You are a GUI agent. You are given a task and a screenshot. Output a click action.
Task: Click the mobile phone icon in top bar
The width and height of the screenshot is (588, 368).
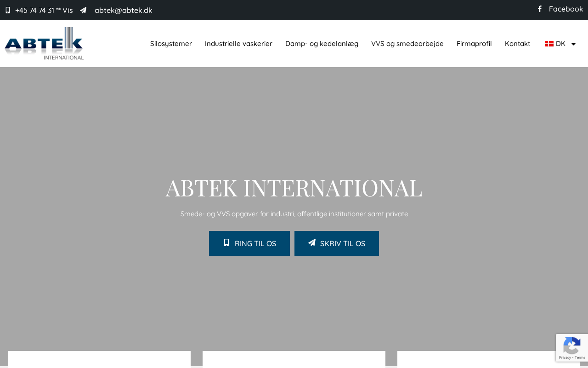coord(8,10)
